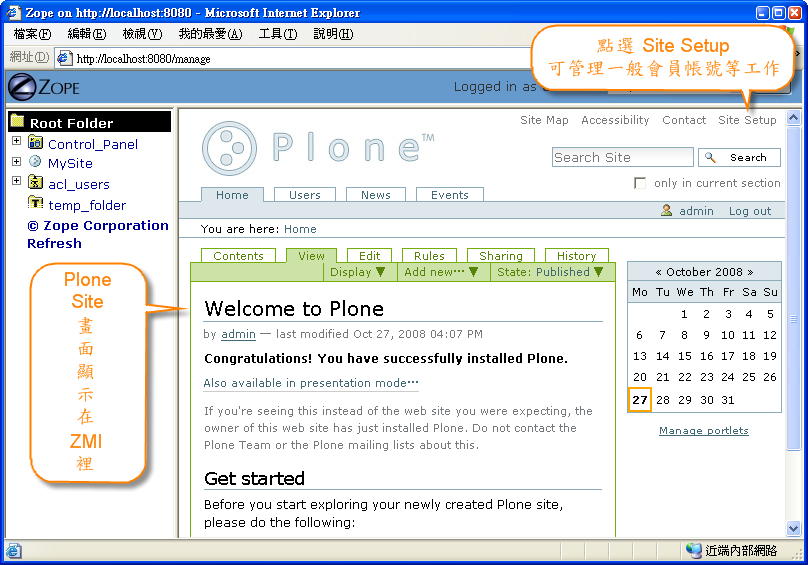This screenshot has width=808, height=565.
Task: Open 'Also available in presentation mode' link
Action: [x=311, y=383]
